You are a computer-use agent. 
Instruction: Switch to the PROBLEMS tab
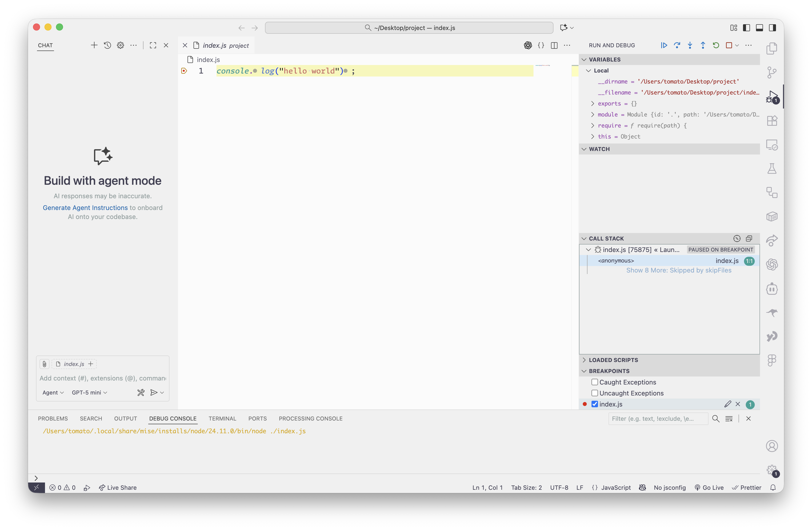52,418
